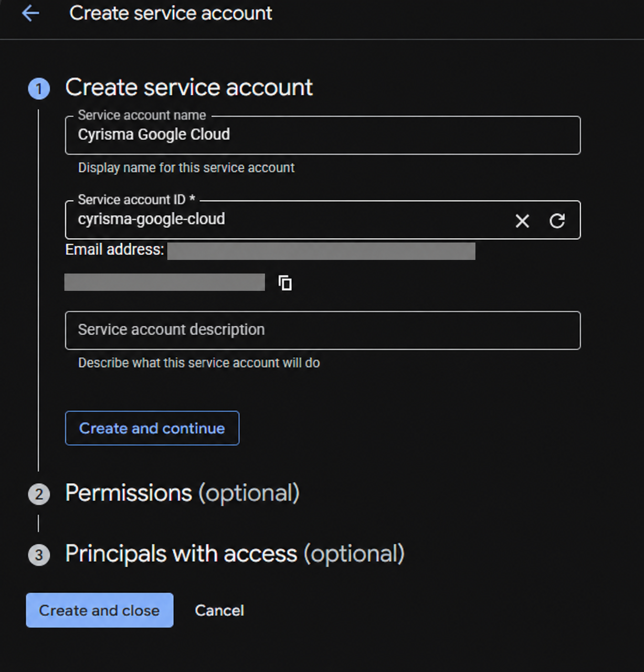This screenshot has width=644, height=672.
Task: Click the 'Email address:' label
Action: pos(114,250)
